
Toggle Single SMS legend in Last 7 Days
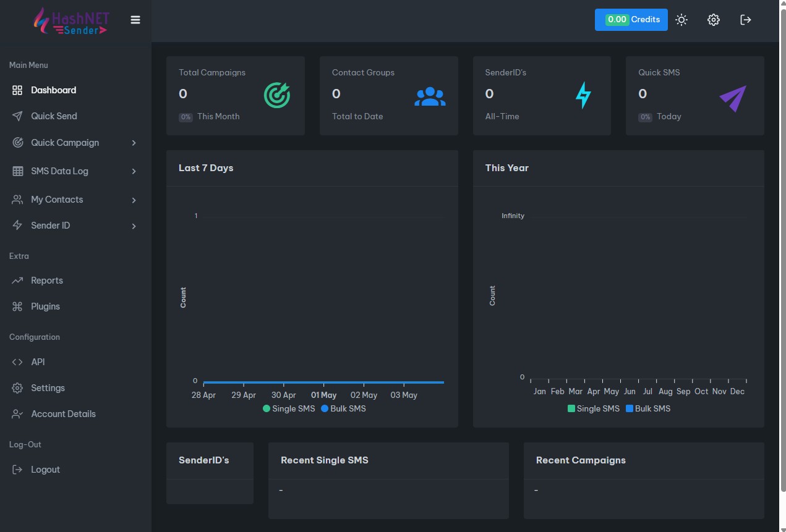[289, 408]
